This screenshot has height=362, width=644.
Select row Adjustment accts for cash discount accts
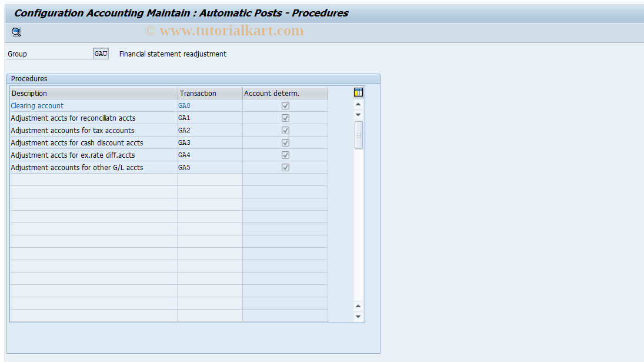pos(94,142)
